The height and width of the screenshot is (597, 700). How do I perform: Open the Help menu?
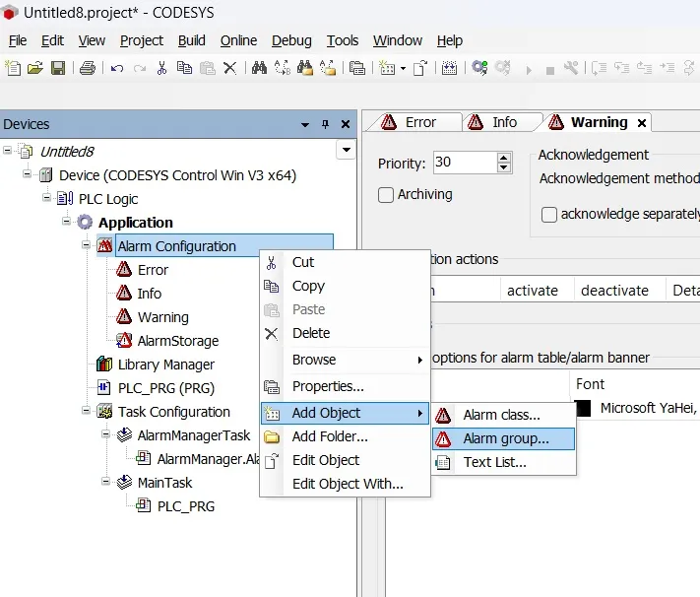450,40
